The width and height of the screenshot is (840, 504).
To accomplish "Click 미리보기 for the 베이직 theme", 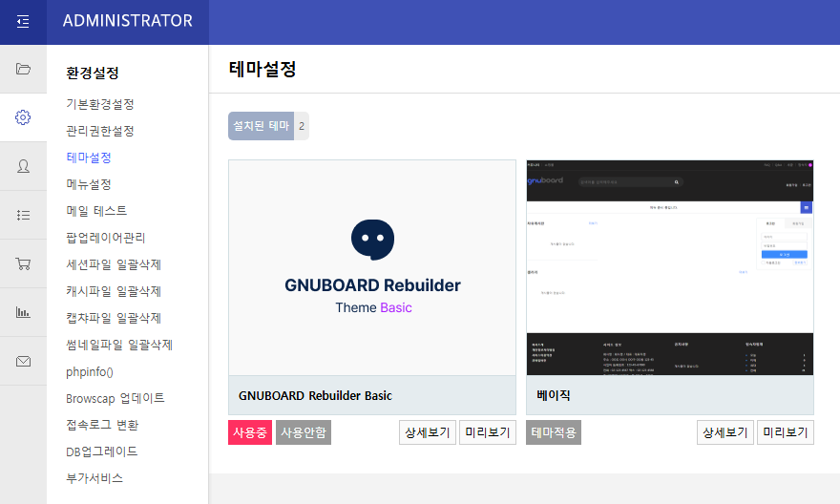I will pyautogui.click(x=786, y=432).
